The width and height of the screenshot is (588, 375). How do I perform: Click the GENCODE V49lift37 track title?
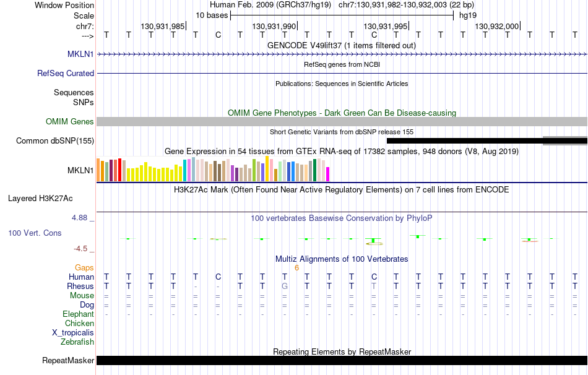[342, 45]
